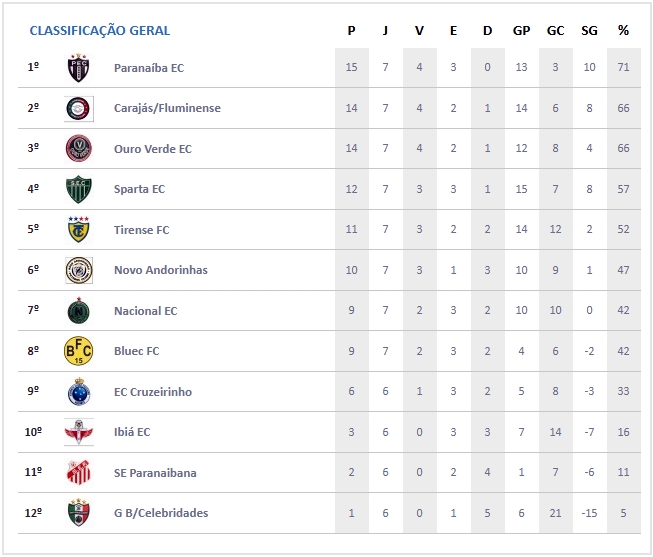The height and width of the screenshot is (557, 653).
Task: Click the EC Cruzeirinho blue crest
Action: coord(79,392)
